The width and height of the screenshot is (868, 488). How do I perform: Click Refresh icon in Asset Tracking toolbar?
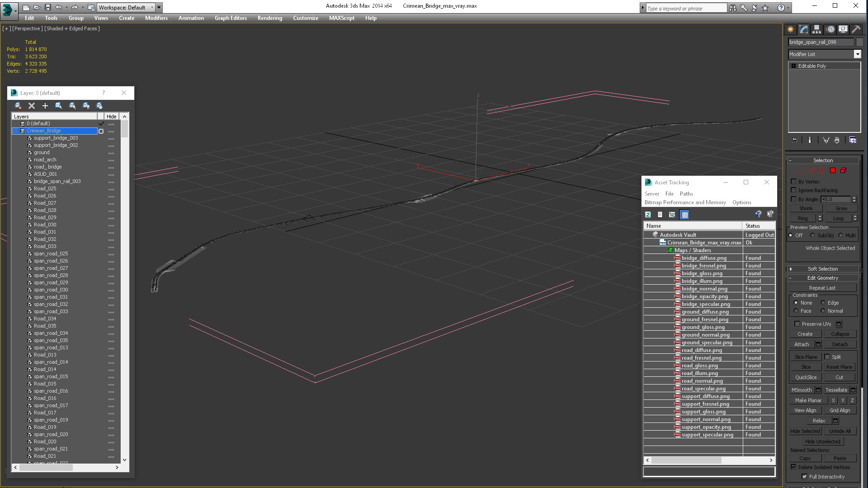[648, 215]
